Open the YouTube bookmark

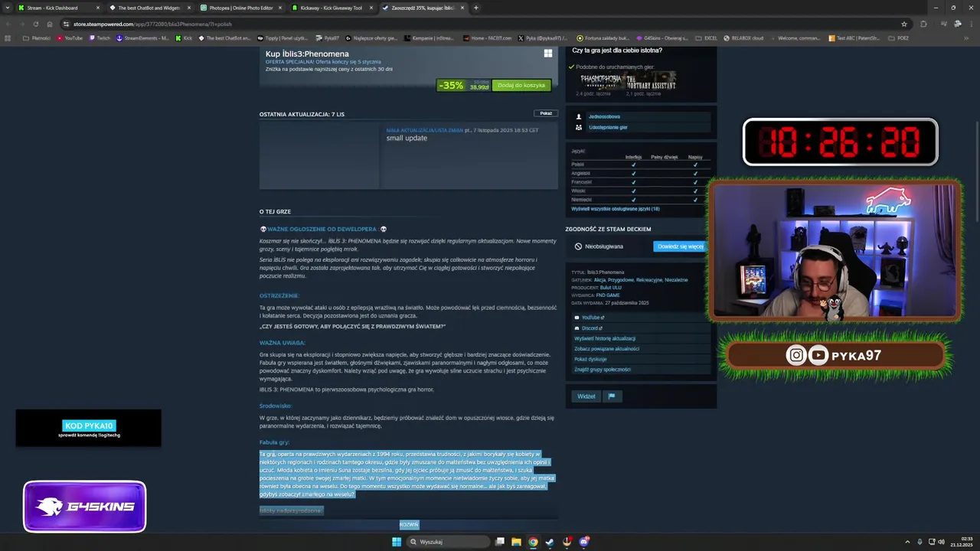point(70,38)
